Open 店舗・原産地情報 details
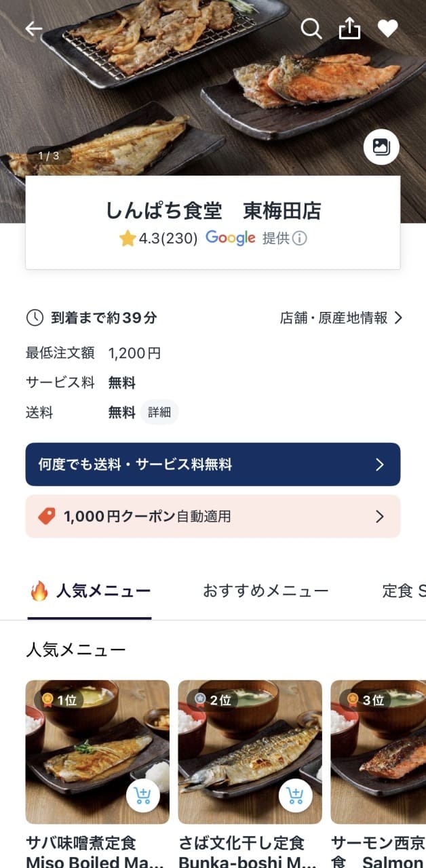426x868 pixels. (341, 317)
